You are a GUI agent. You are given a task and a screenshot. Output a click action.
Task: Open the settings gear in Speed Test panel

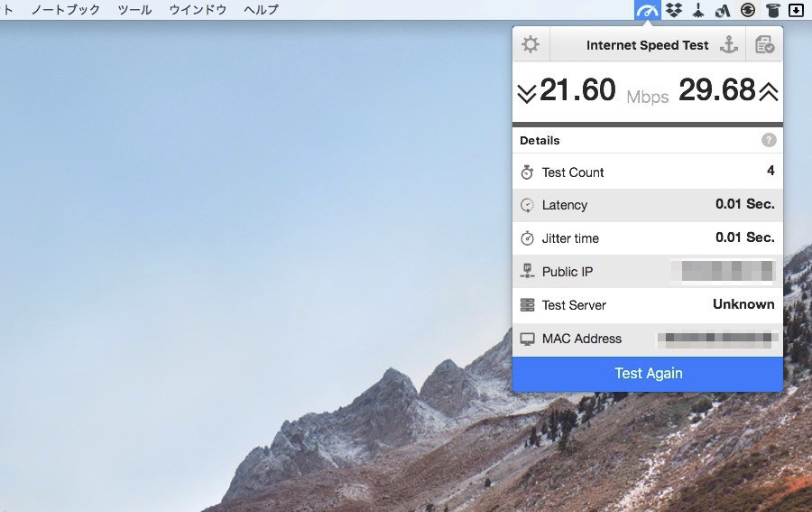tap(531, 44)
